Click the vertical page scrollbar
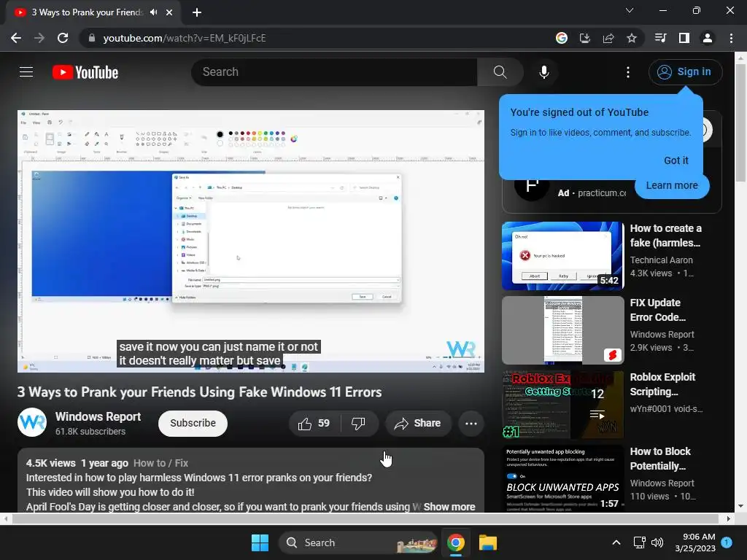Screen dimensions: 747x560 pyautogui.click(x=740, y=122)
